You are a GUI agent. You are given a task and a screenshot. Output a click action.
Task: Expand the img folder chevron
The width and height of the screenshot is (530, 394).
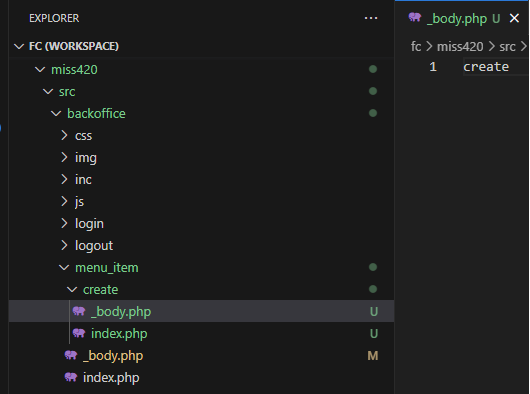tap(64, 157)
